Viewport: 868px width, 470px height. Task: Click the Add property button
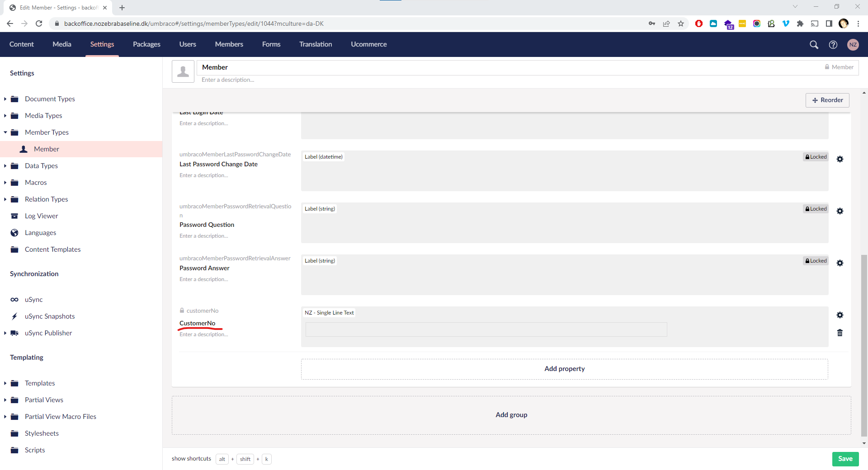point(564,369)
